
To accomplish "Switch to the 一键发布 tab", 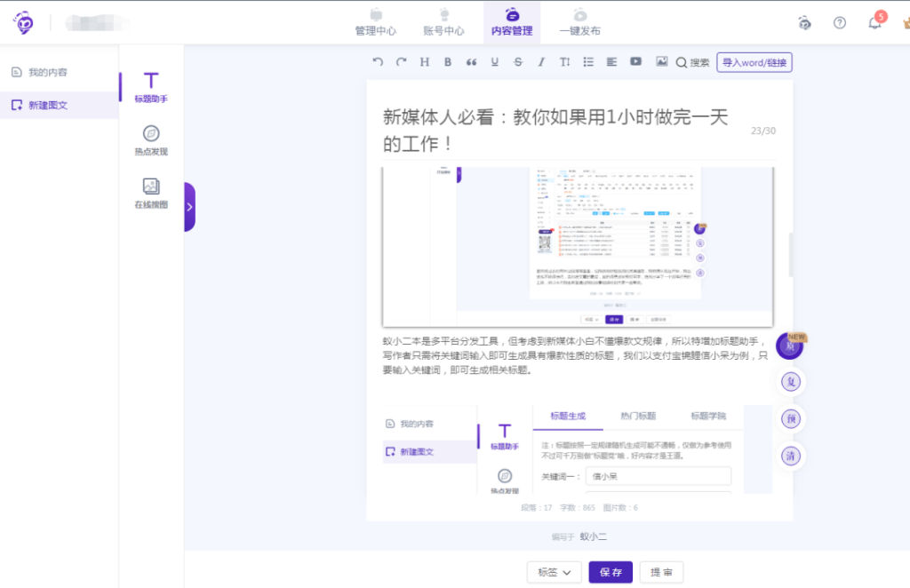I will click(579, 22).
